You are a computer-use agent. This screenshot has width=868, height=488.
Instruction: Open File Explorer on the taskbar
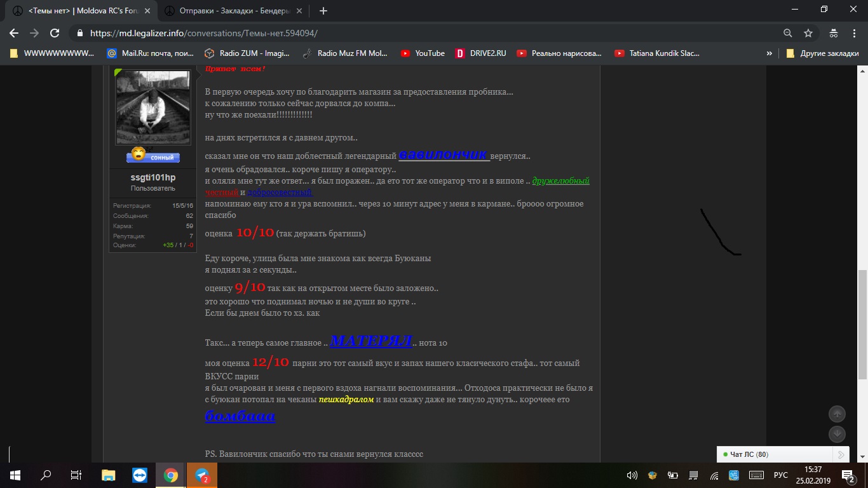click(108, 475)
